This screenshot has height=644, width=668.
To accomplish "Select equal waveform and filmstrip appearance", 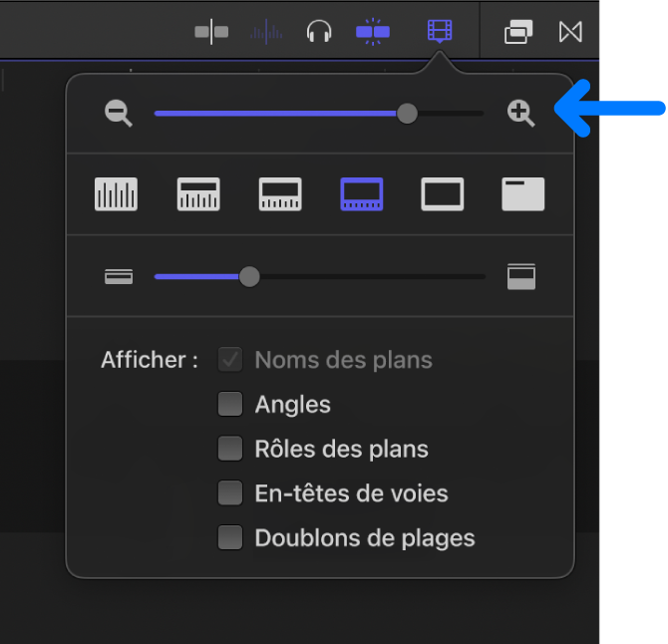I will pos(280,194).
